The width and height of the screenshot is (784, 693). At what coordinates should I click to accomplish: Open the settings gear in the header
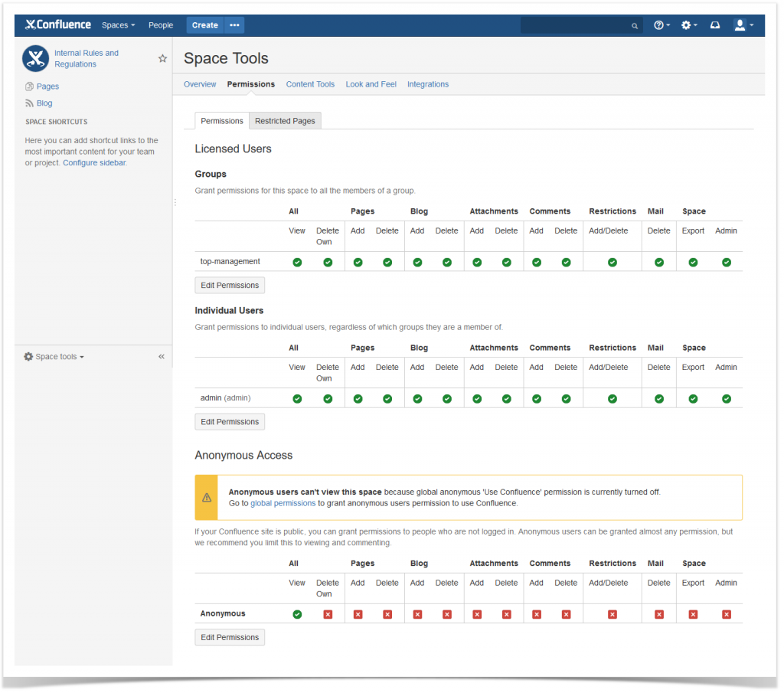click(686, 25)
